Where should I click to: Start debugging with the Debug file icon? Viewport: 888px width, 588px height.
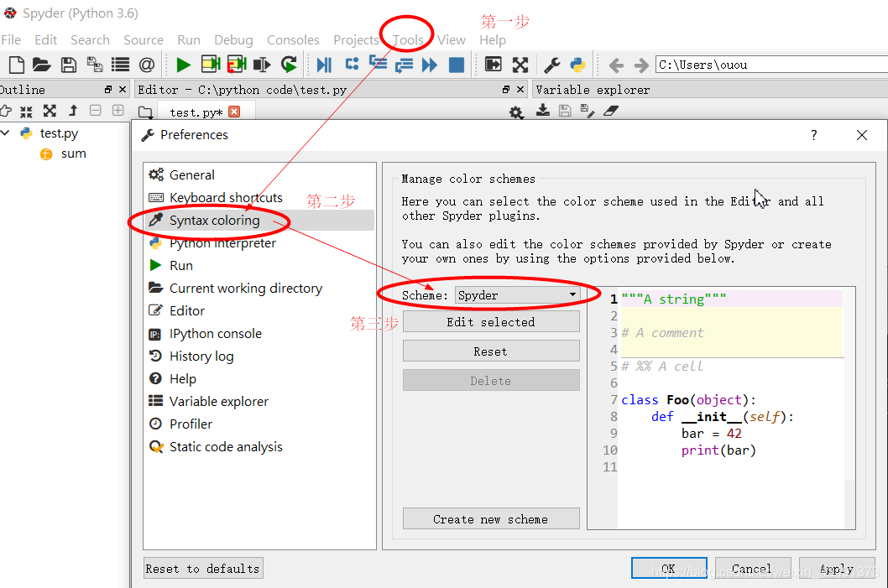click(x=324, y=65)
